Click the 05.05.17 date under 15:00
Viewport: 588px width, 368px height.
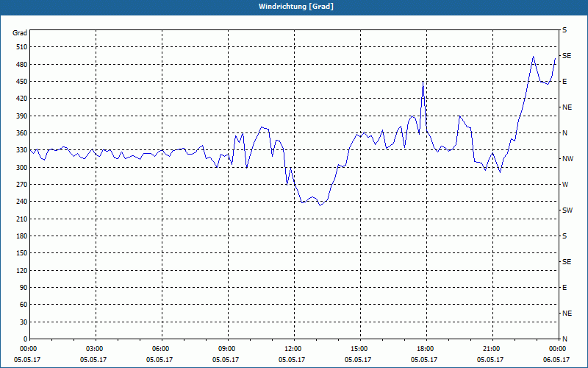click(358, 360)
